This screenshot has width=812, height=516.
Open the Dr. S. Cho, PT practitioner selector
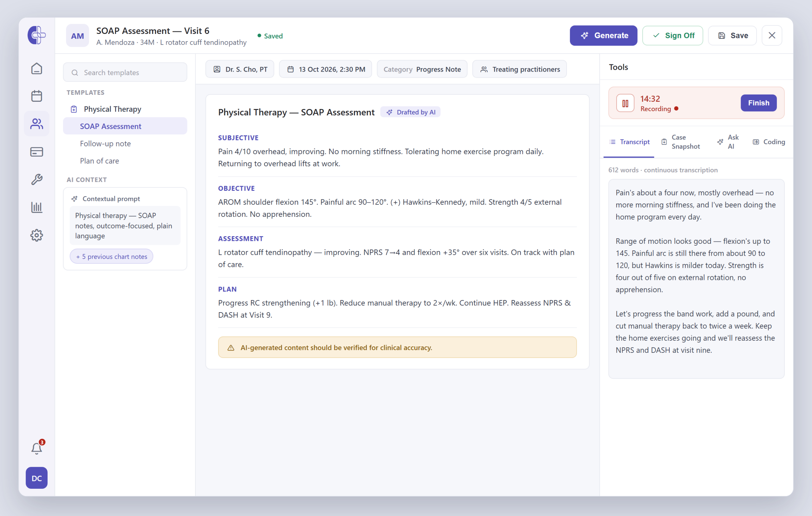coord(240,69)
